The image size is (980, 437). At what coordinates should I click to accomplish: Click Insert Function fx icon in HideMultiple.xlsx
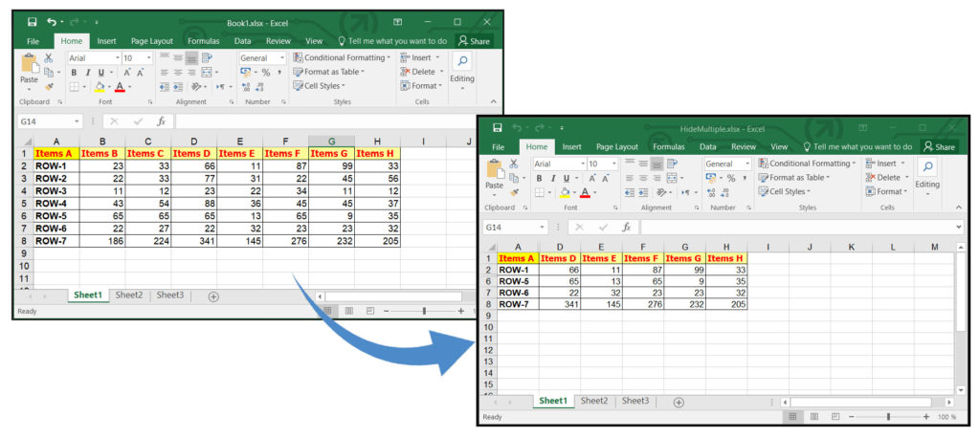[627, 228]
